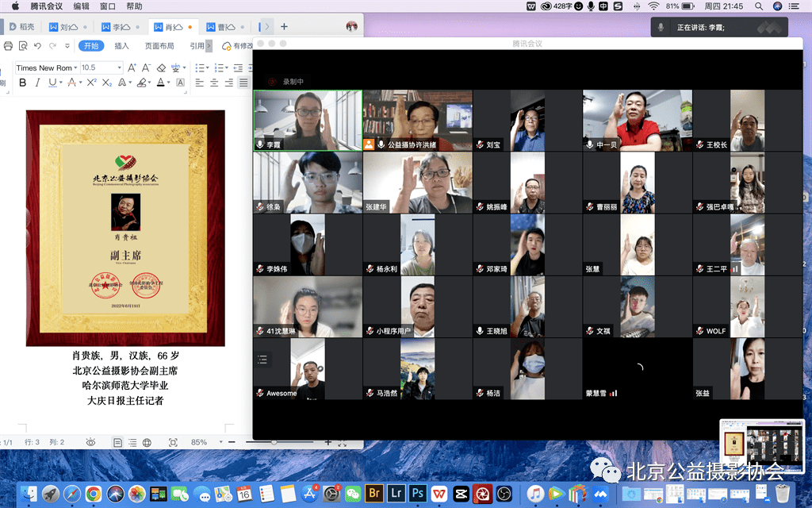Click the increase font size icon
The height and width of the screenshot is (508, 812).
click(x=131, y=68)
